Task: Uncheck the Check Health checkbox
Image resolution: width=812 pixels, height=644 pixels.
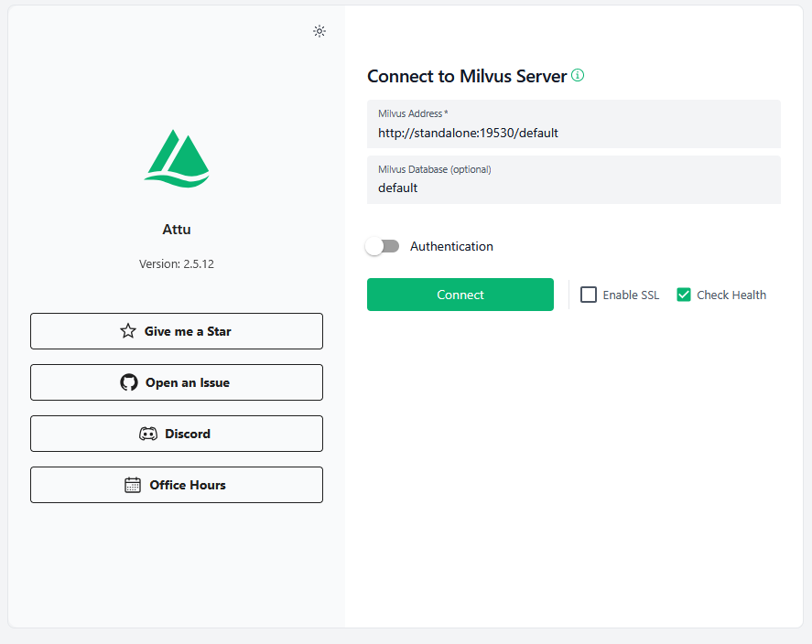Action: (684, 295)
